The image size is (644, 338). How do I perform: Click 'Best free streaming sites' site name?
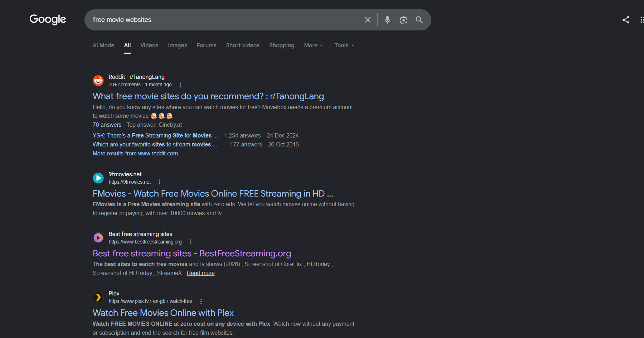[141, 234]
